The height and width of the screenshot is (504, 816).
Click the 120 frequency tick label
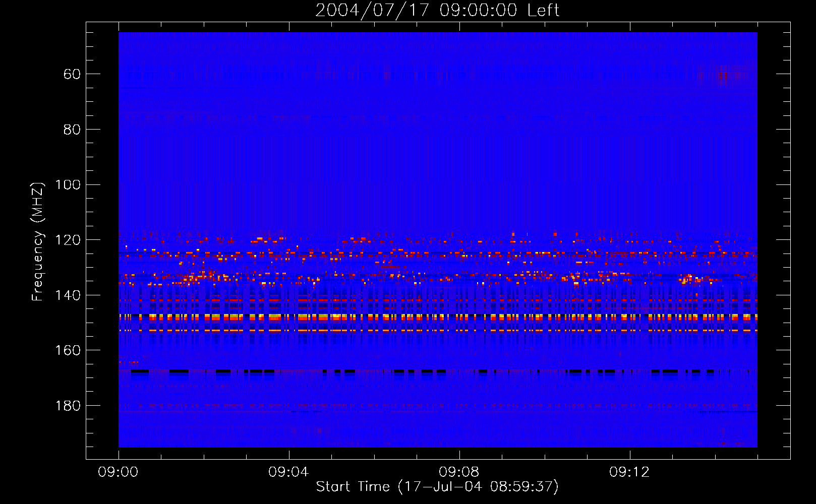(x=68, y=240)
